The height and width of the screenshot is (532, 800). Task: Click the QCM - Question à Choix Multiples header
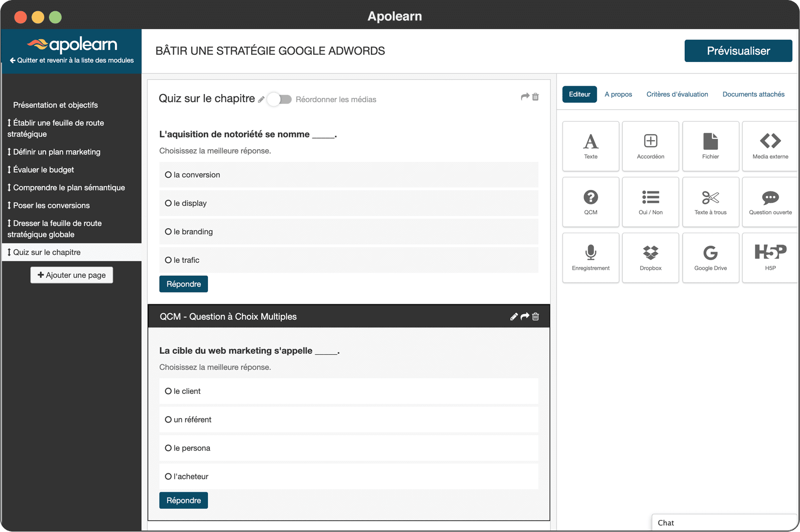point(349,316)
